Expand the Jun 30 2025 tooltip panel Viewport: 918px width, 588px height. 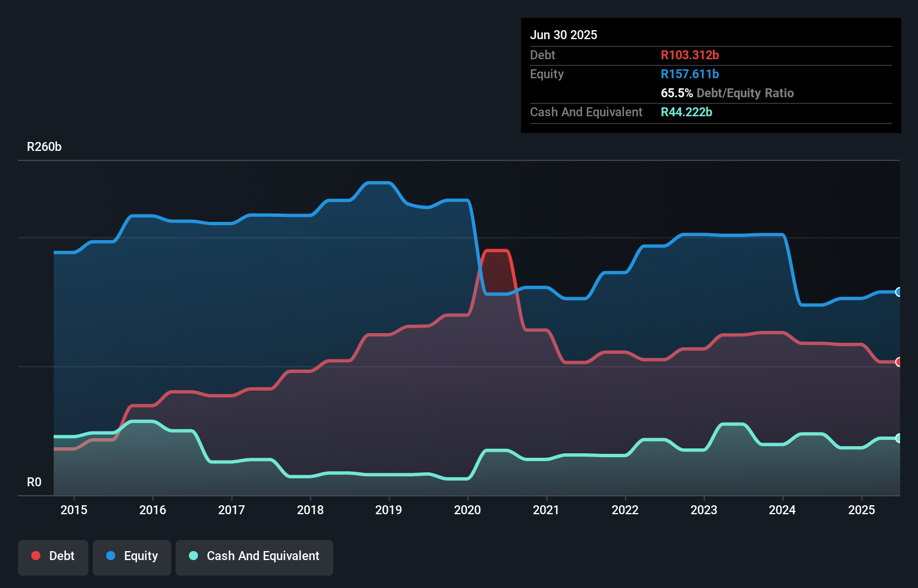[x=564, y=35]
